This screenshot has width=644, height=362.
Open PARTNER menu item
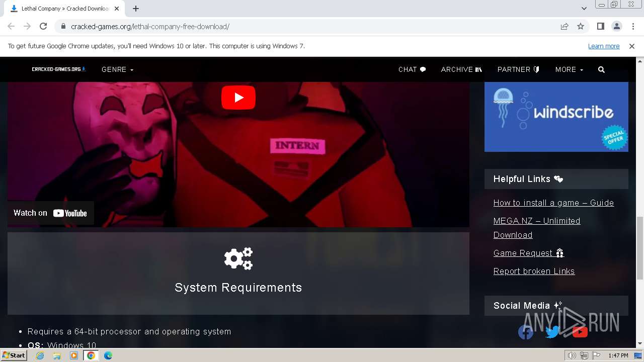(518, 70)
